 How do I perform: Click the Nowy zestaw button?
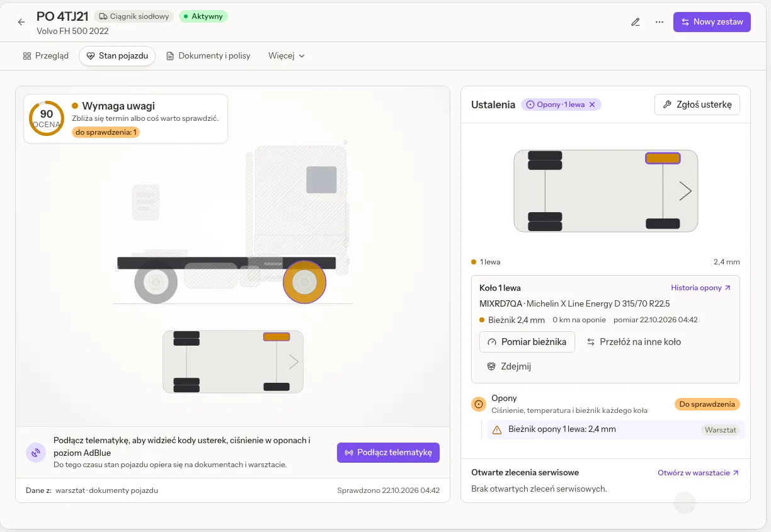tap(712, 22)
